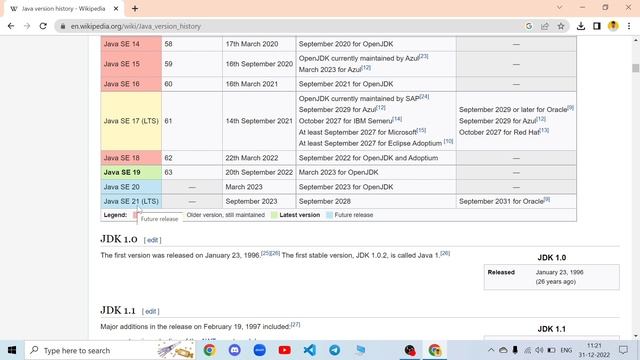Click the blue Future release legend swatch
Image resolution: width=640 pixels, height=360 pixels.
[329, 215]
